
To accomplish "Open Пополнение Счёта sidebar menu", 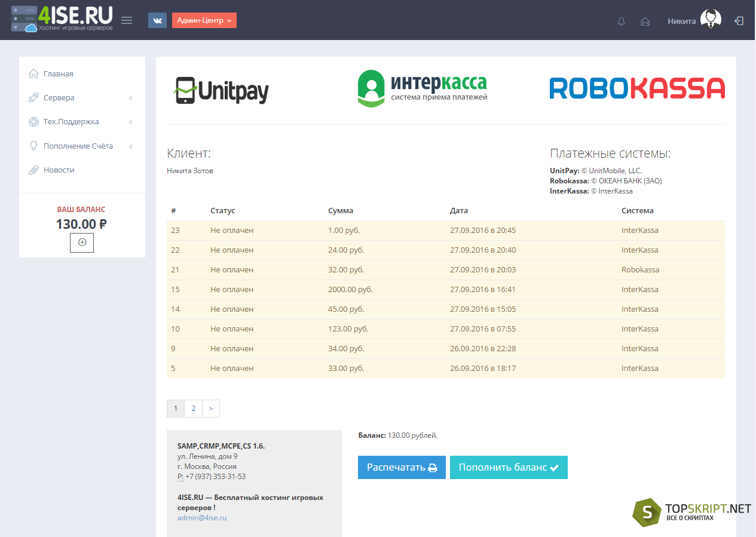I will pos(78,146).
